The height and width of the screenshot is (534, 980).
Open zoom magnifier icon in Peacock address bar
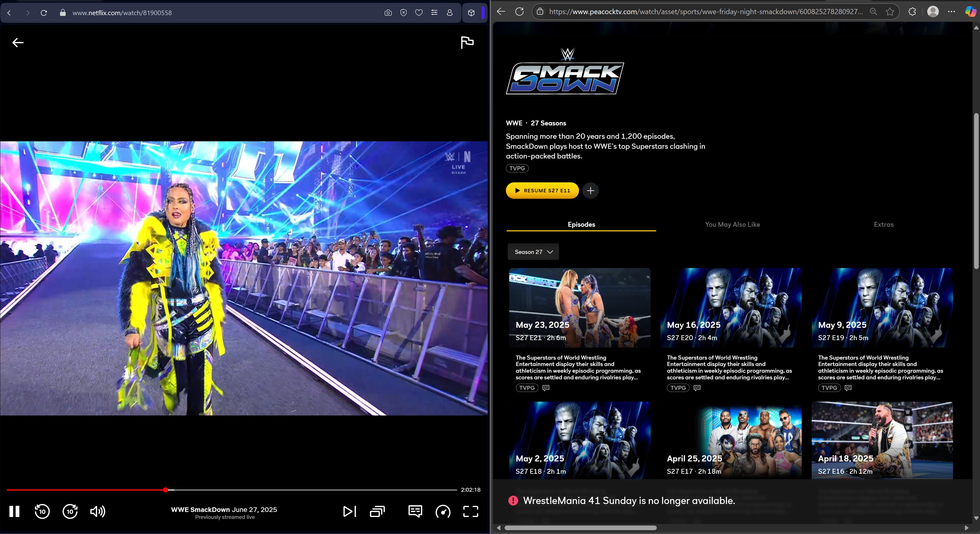[x=874, y=11]
